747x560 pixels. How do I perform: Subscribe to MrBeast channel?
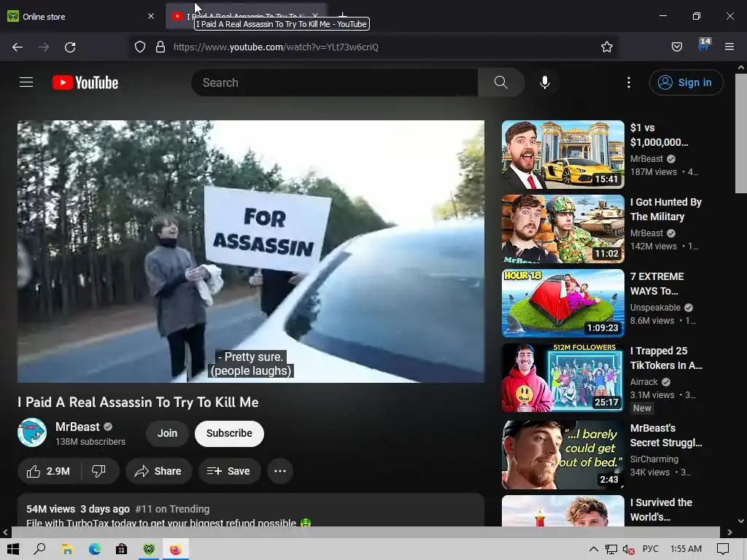pos(229,433)
